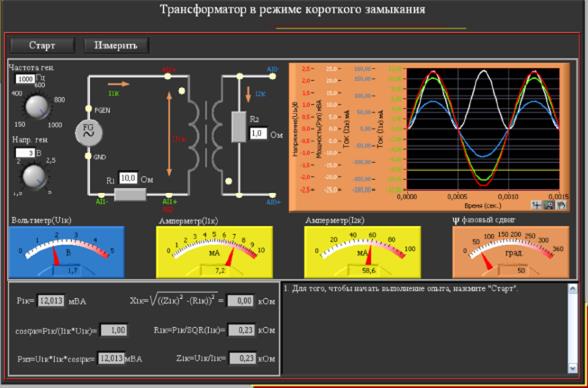Viewport: 588px width, 388px height.
Task: Click the R1 resistor symbol
Action: pos(130,195)
